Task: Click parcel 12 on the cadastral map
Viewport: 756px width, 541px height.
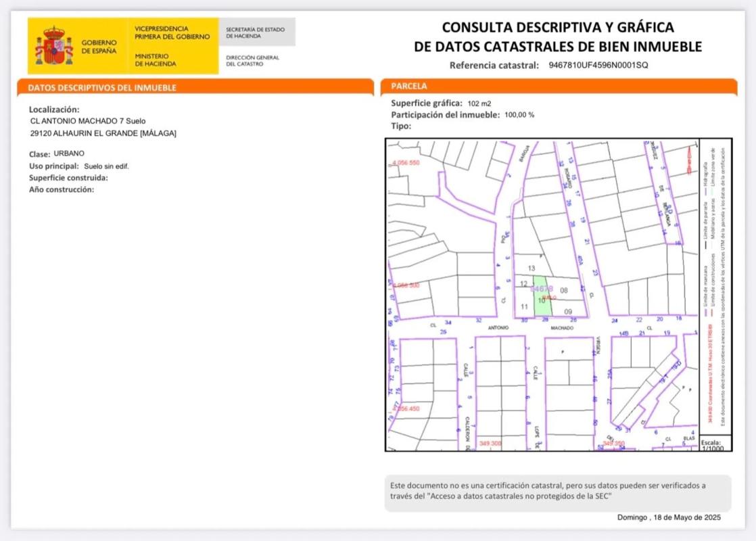Action: (x=523, y=283)
